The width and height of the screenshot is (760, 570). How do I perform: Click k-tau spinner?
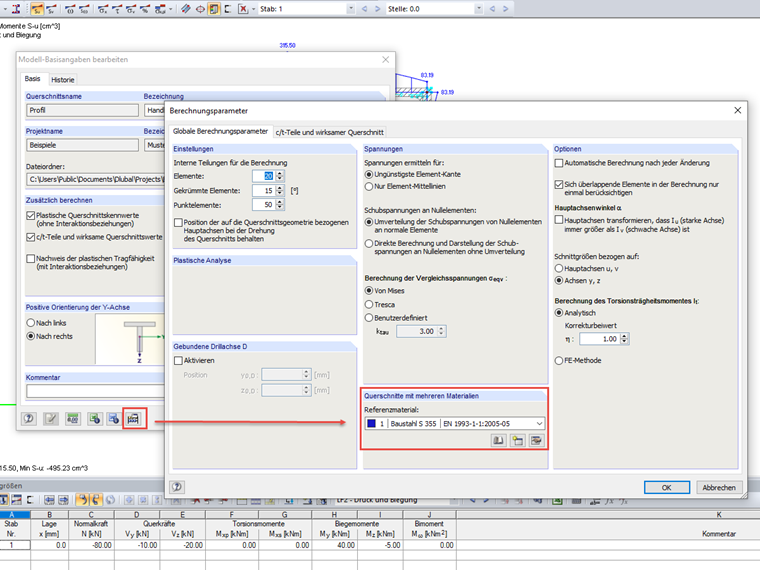[x=441, y=332]
